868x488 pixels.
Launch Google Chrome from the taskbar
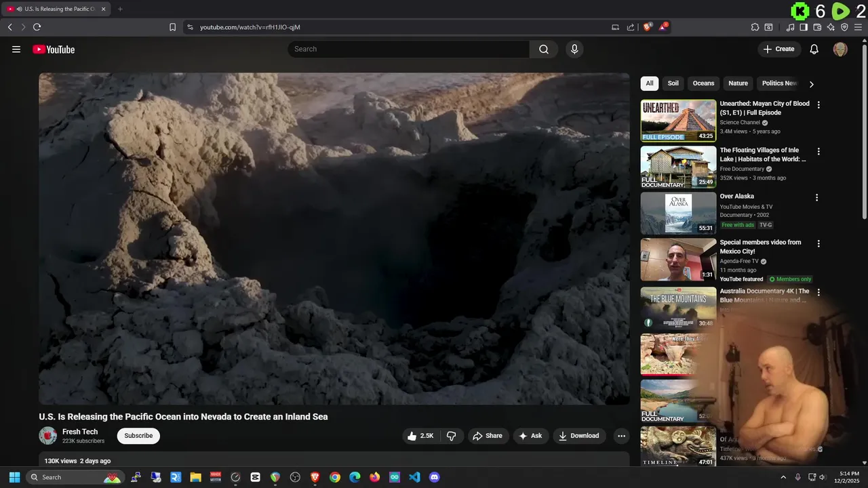[335, 477]
